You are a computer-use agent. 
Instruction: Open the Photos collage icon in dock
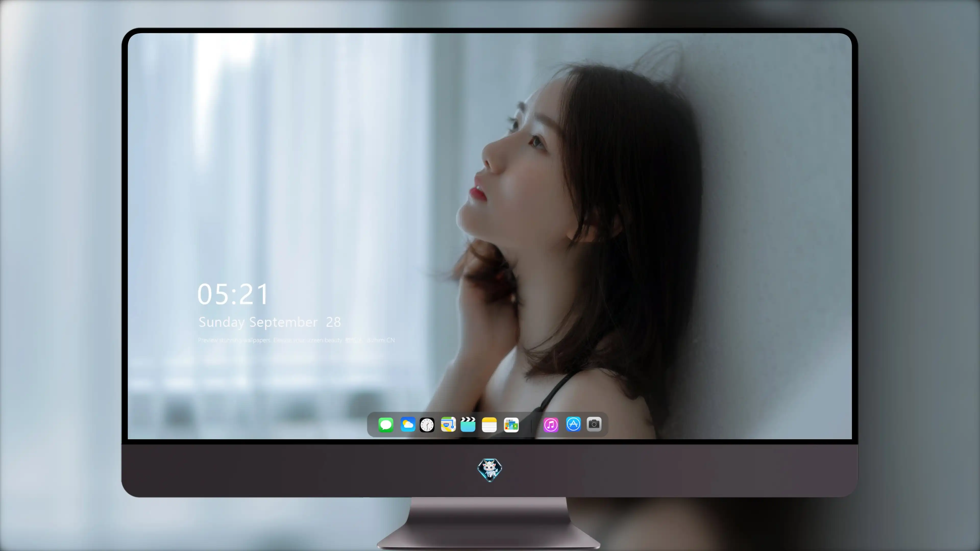511,425
